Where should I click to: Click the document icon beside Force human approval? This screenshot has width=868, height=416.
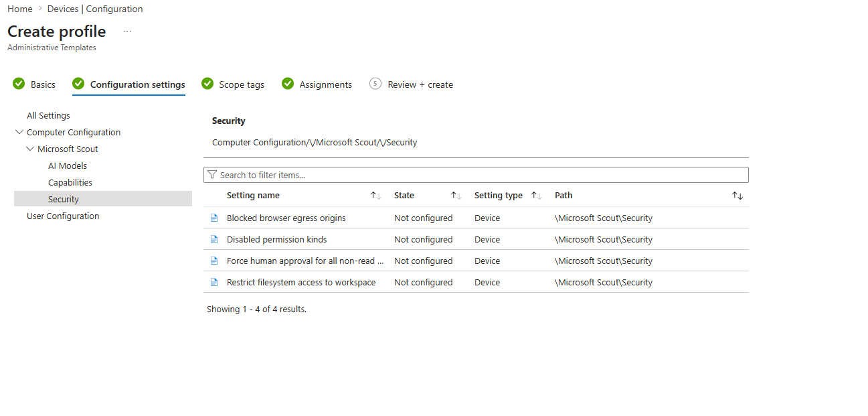tap(214, 261)
